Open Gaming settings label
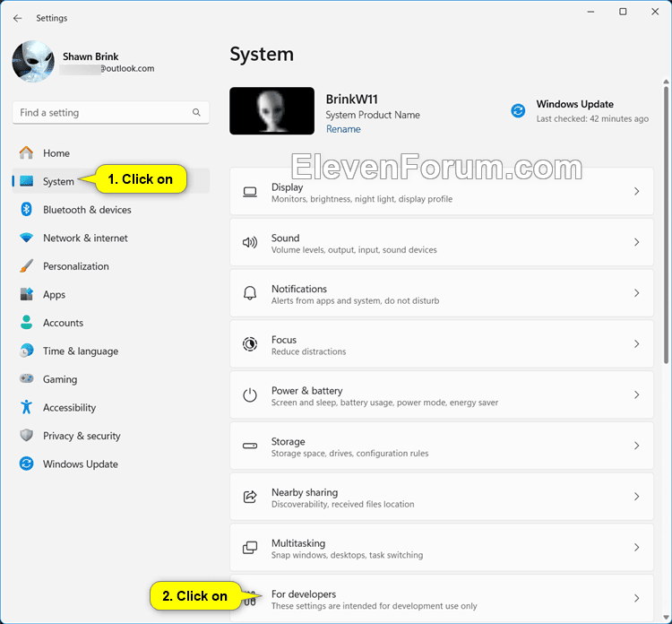This screenshot has width=672, height=624. (x=60, y=379)
